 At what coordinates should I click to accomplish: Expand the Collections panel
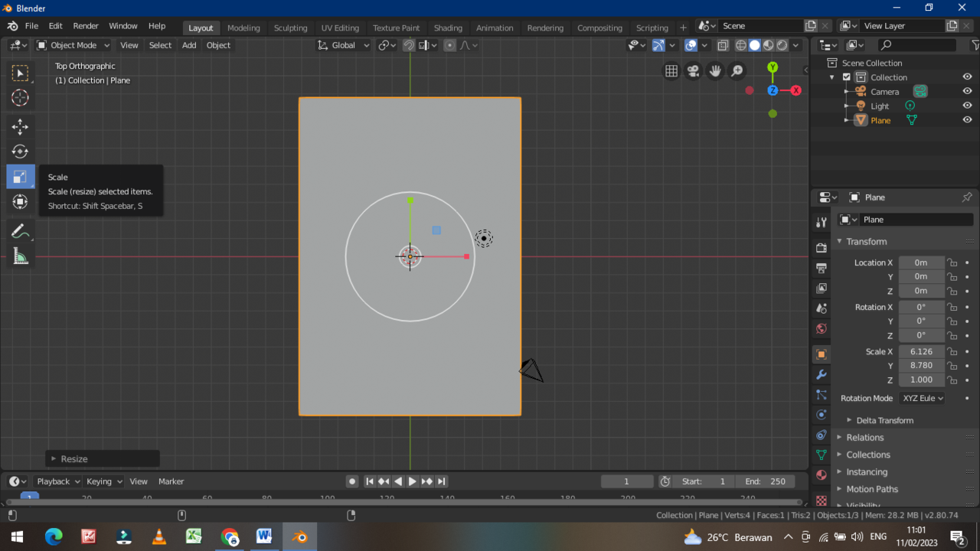[867, 455]
